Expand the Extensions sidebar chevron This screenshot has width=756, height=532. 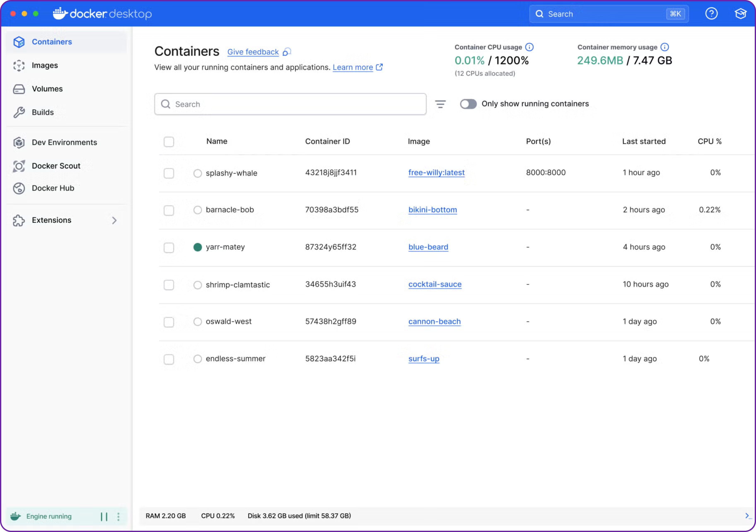(114, 220)
